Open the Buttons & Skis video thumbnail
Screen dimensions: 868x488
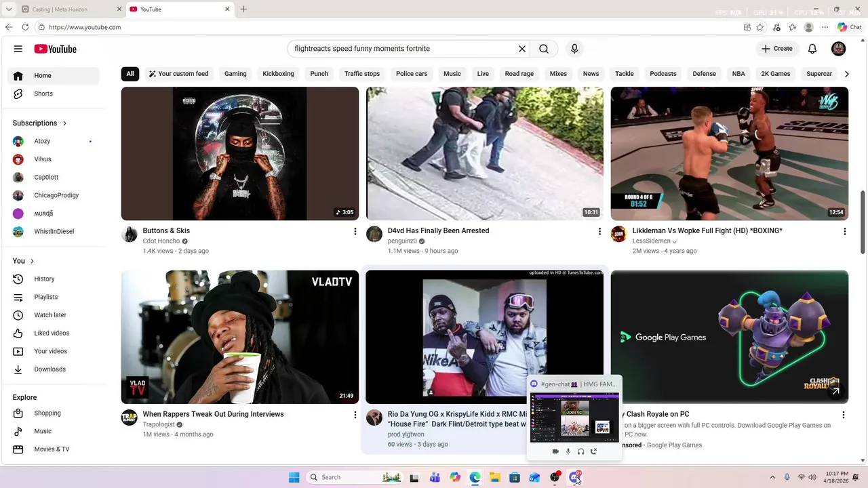click(240, 153)
